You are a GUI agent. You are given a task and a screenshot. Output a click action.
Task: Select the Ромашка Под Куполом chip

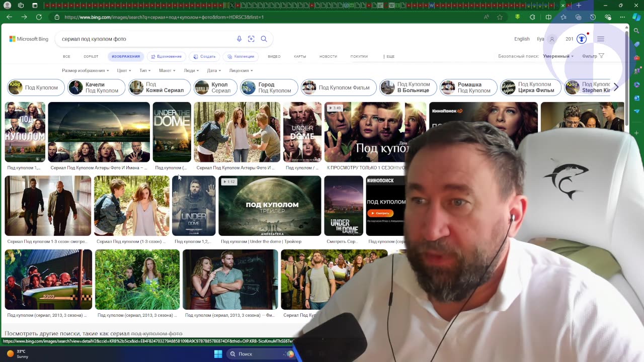coord(468,87)
